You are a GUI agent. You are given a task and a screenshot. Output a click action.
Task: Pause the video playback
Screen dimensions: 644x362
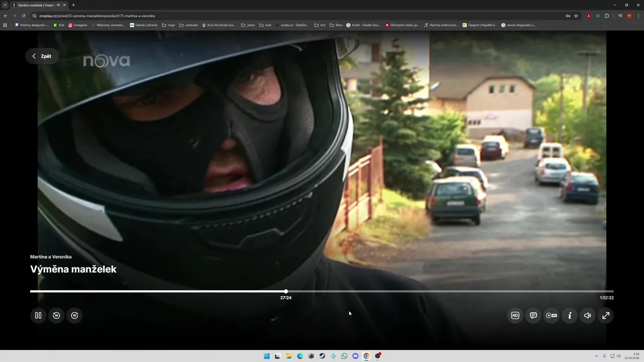(x=38, y=315)
